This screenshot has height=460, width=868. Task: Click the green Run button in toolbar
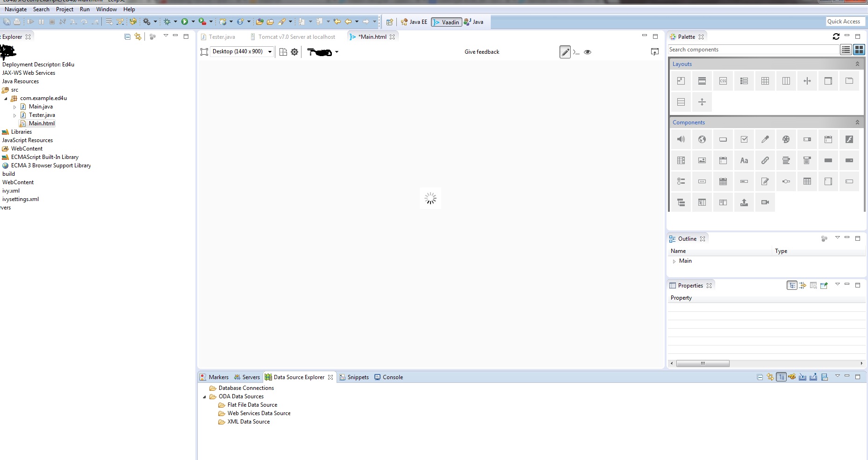[x=185, y=22]
